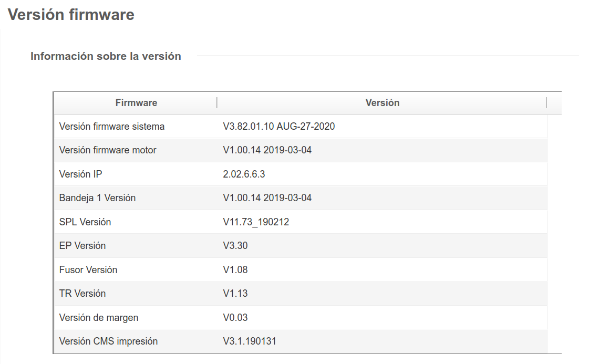Click the page title Versión firmware
This screenshot has width=589, height=364.
pos(71,15)
